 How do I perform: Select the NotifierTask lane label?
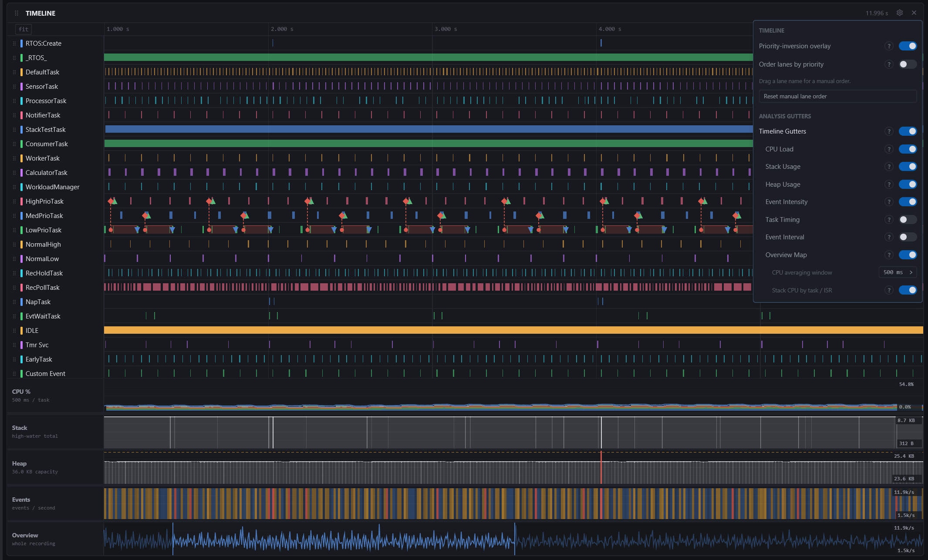[x=43, y=115]
